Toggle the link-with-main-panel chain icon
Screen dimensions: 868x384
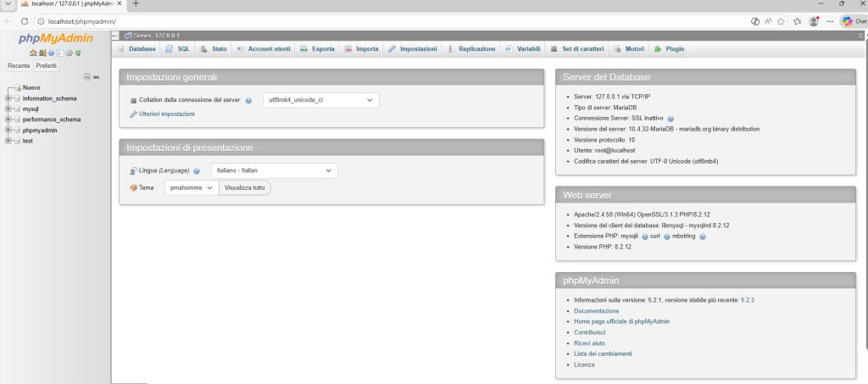point(96,77)
